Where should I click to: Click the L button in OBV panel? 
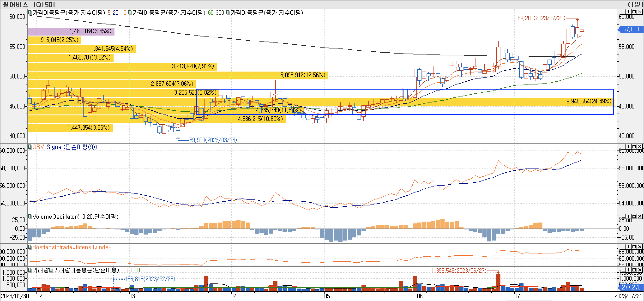(623, 147)
